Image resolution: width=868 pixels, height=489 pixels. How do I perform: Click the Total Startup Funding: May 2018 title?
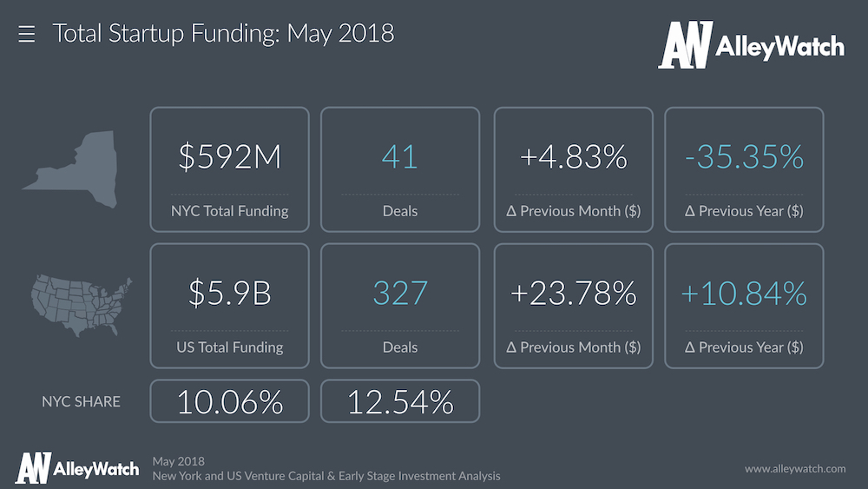coord(223,34)
